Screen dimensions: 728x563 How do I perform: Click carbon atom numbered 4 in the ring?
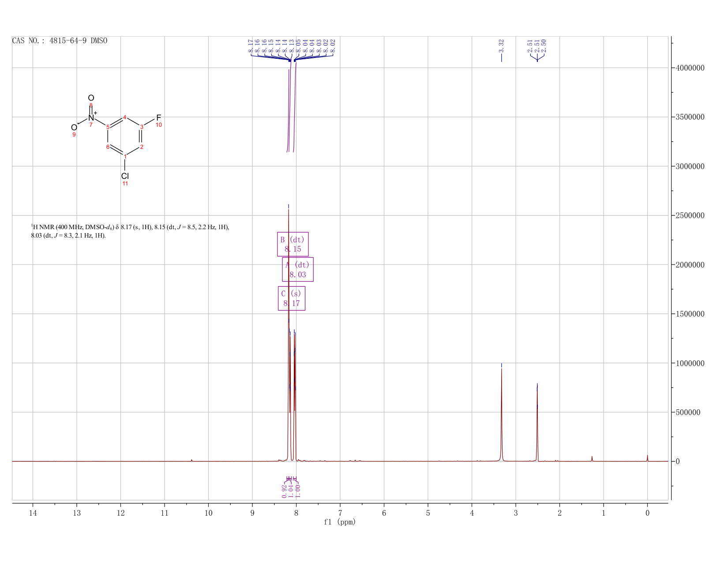[x=125, y=117]
